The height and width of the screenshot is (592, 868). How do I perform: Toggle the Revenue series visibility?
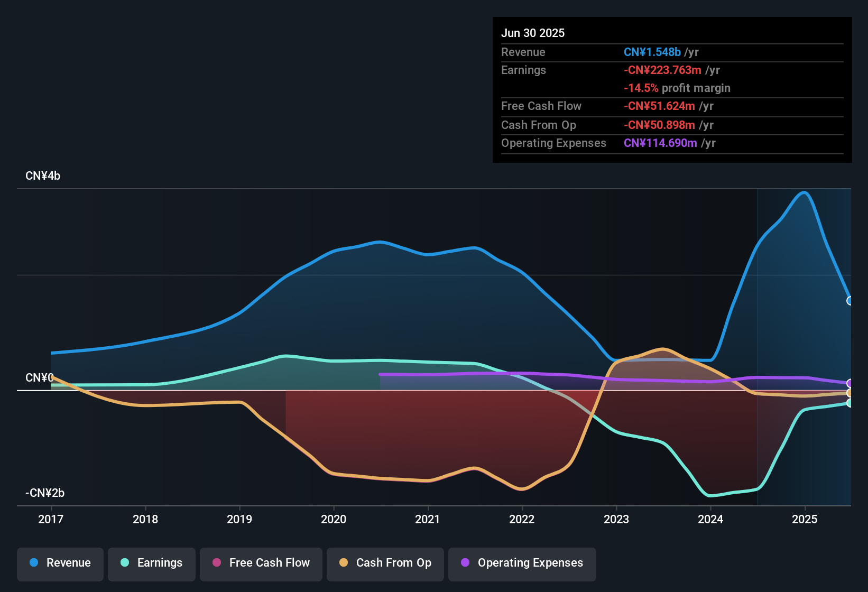(60, 563)
